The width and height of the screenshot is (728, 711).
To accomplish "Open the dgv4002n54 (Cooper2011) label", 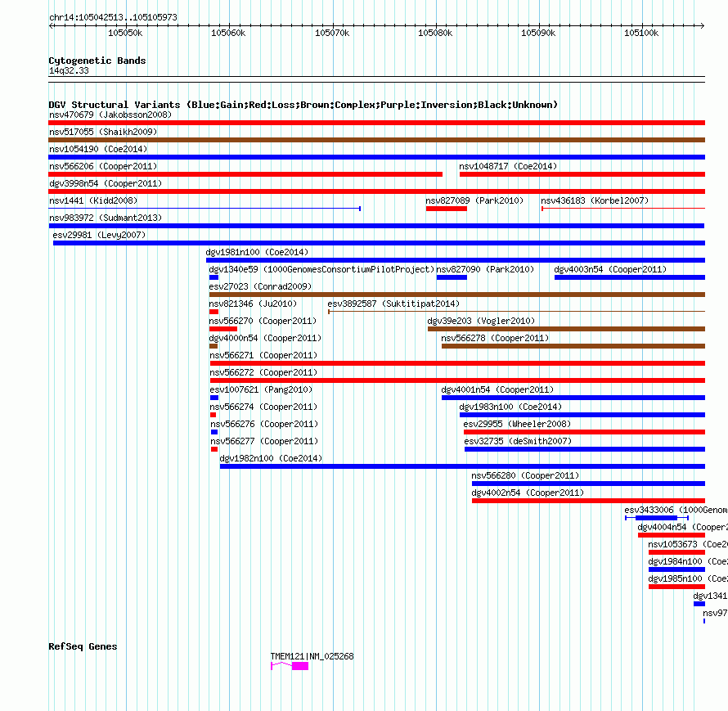I will (x=528, y=493).
